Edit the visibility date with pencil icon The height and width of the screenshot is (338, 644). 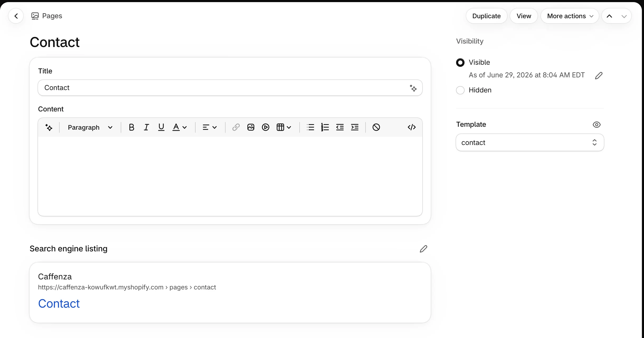click(x=599, y=76)
